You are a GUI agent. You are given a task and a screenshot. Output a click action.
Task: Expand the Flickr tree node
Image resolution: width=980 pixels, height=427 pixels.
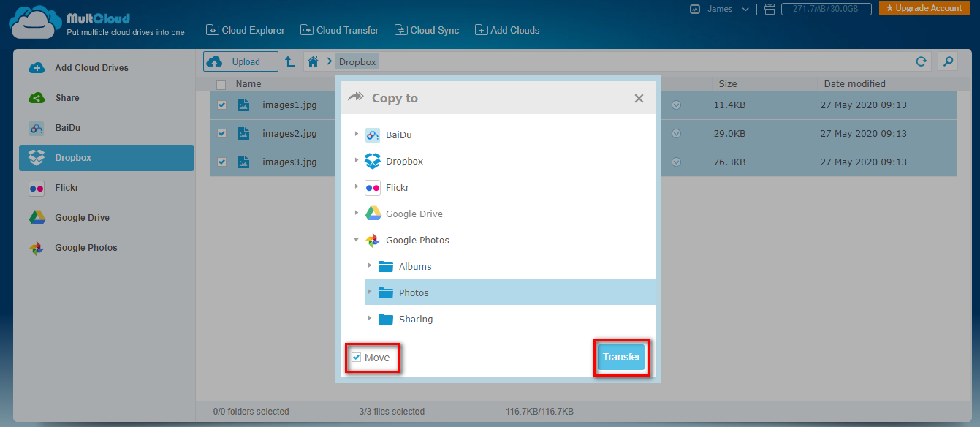pos(357,187)
